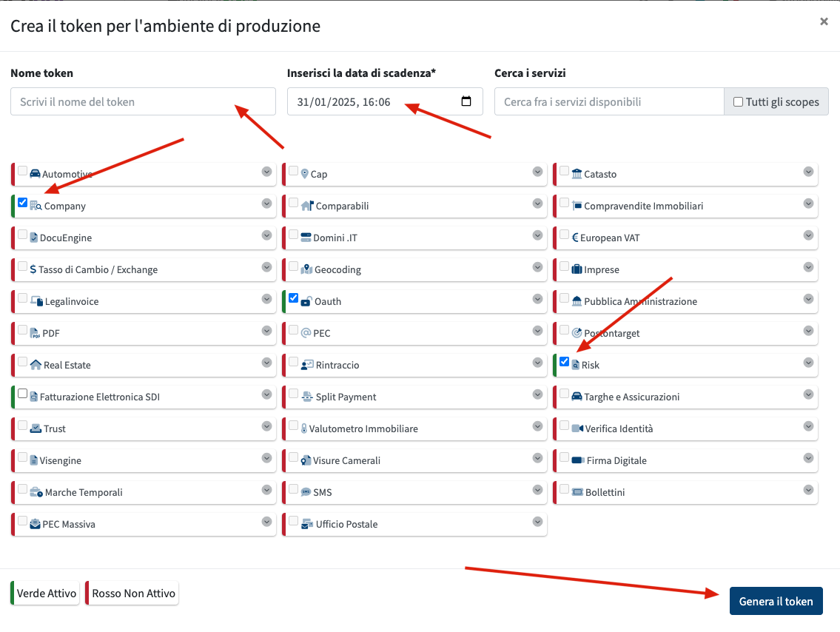Enable the Tutti gli scopes checkbox
The image size is (840, 632).
[x=738, y=102]
